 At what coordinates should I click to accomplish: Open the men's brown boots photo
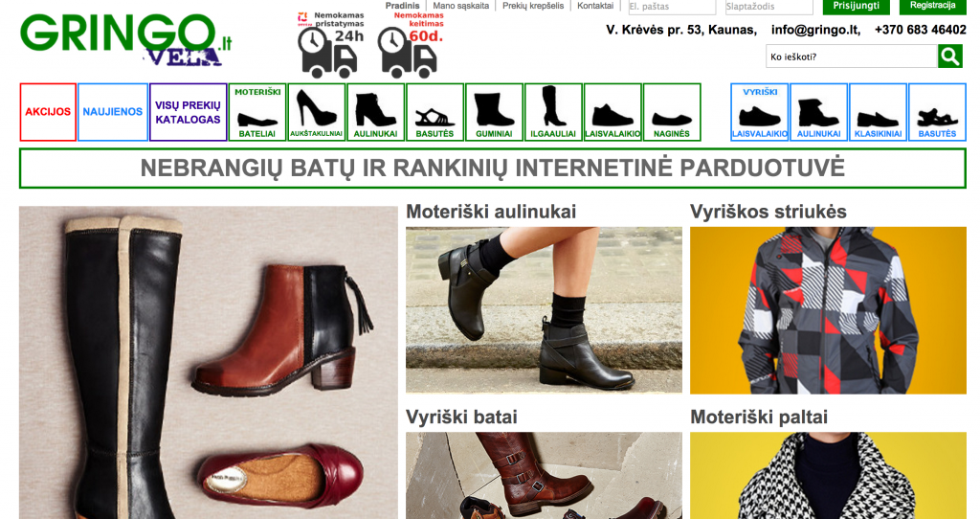pos(544,475)
